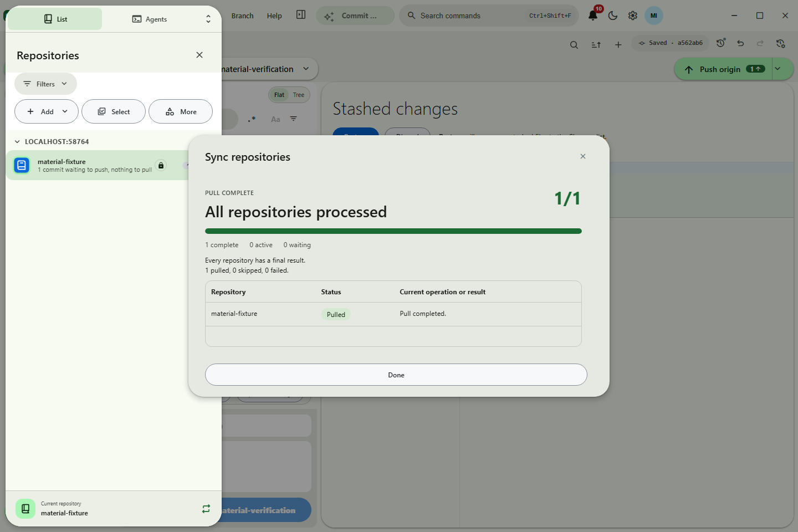Click the 'All repositories processed' heading
The width and height of the screenshot is (798, 532).
click(x=296, y=212)
